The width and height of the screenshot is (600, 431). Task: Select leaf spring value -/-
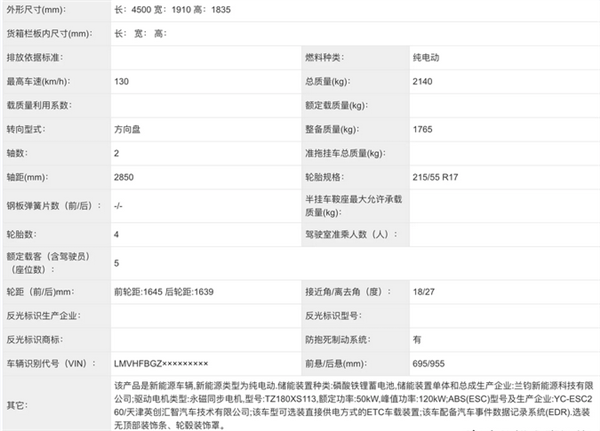[118, 206]
